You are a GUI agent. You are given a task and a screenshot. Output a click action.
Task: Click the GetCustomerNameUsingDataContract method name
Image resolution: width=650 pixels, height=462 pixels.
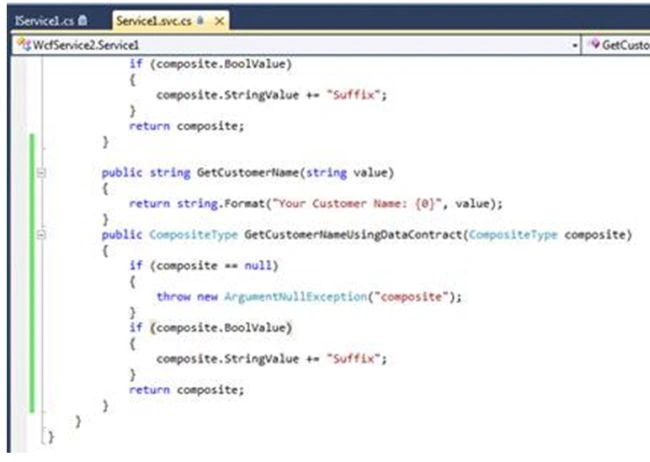(353, 235)
